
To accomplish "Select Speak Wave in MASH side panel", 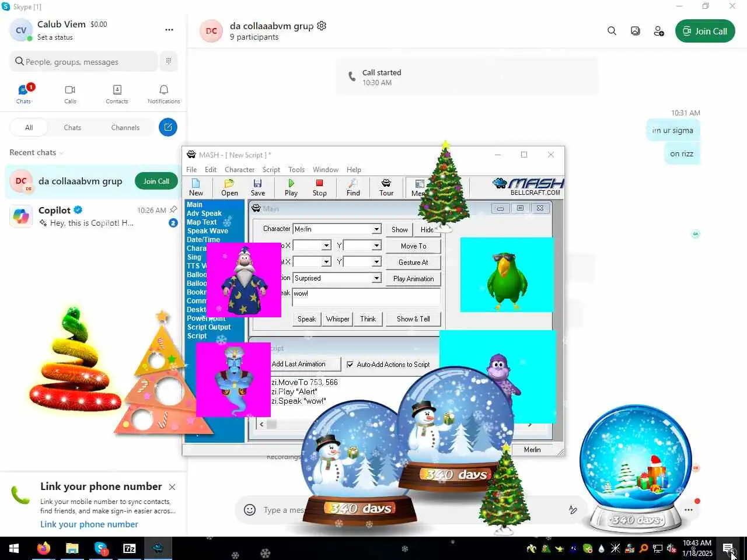I will 208,231.
